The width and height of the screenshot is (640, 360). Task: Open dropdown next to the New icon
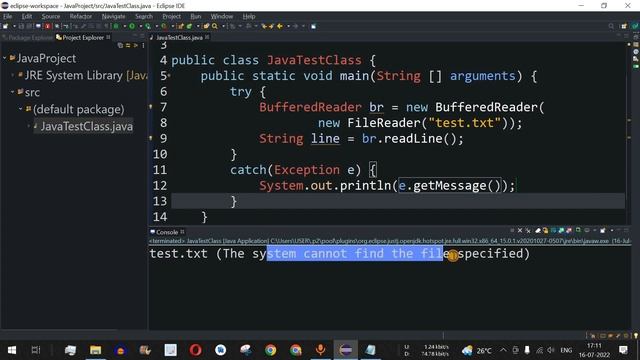[x=14, y=26]
